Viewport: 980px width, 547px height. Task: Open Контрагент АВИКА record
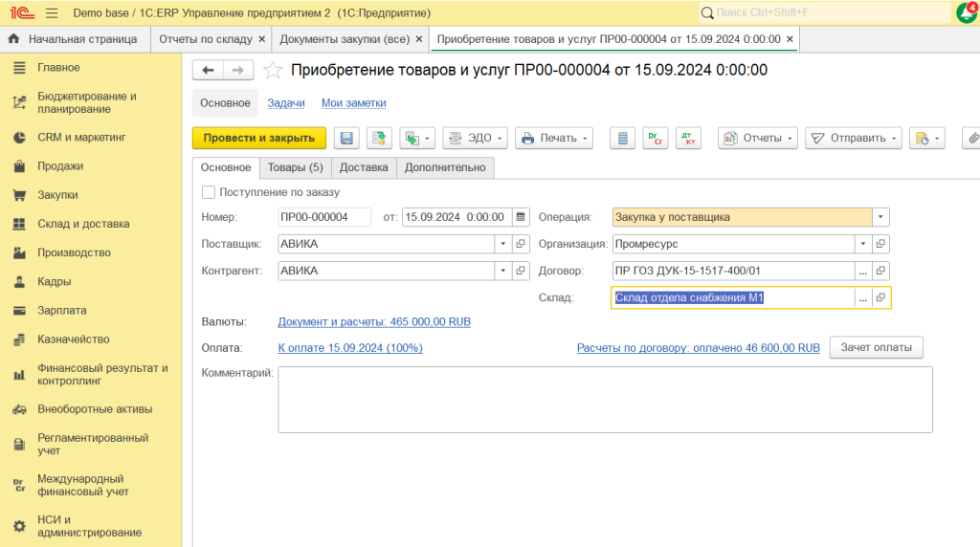point(521,271)
